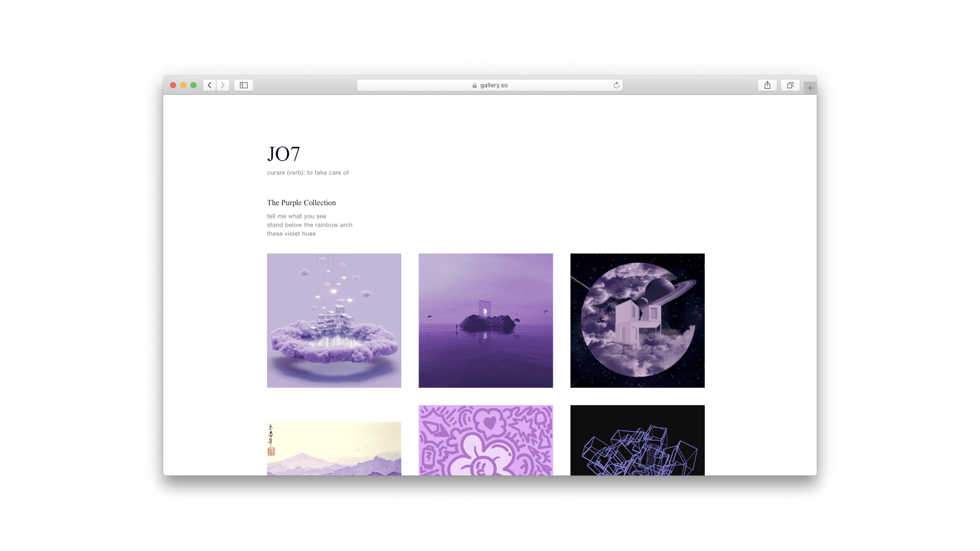Viewport: 980px width, 551px height.
Task: Click the line 'these violet hues'
Action: 291,234
